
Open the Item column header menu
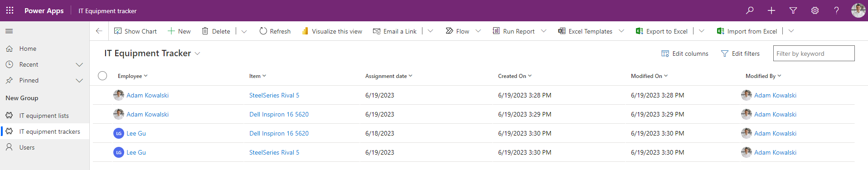pos(257,76)
